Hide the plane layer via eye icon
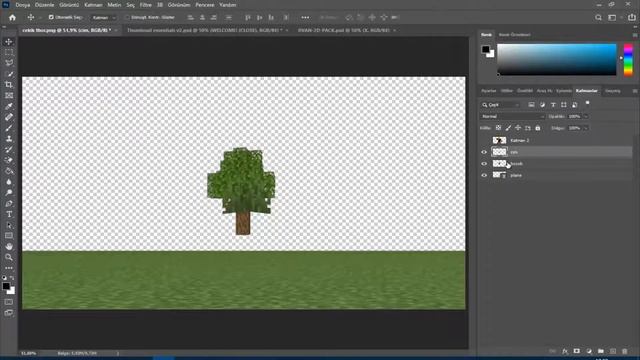Image resolution: width=640 pixels, height=360 pixels. coord(484,175)
